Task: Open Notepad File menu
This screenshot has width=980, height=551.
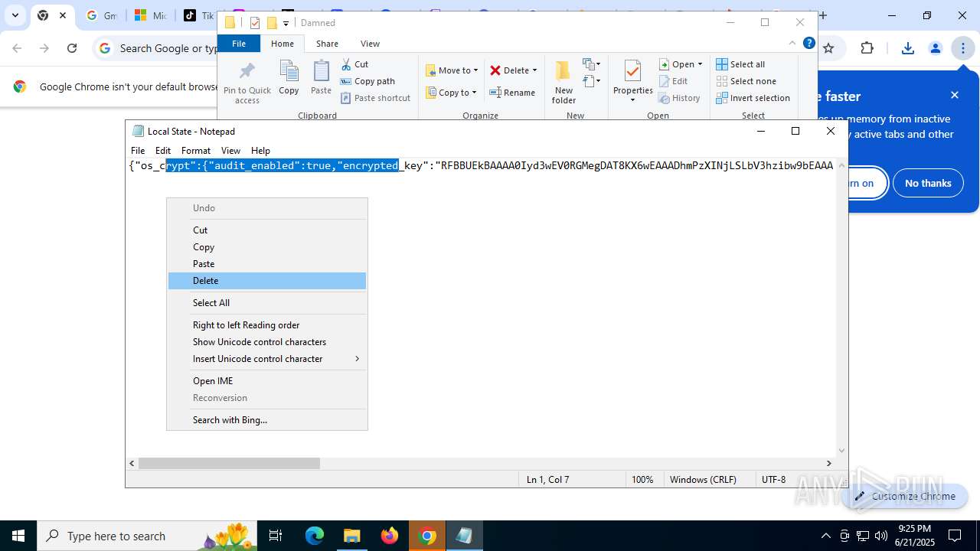Action: 138,151
